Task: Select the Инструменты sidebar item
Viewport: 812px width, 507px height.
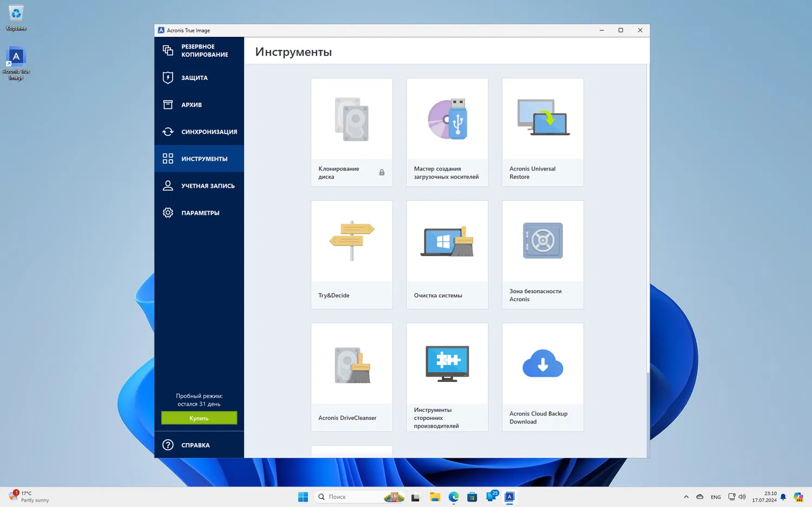Action: (199, 159)
